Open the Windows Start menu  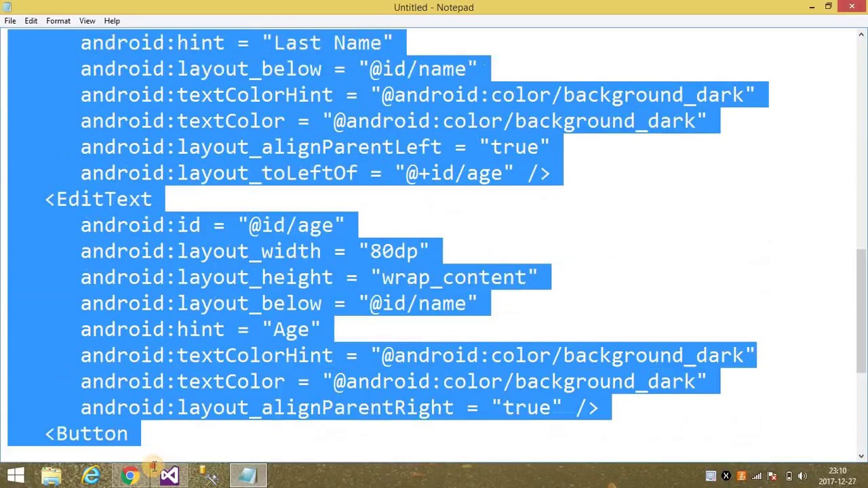coord(16,476)
